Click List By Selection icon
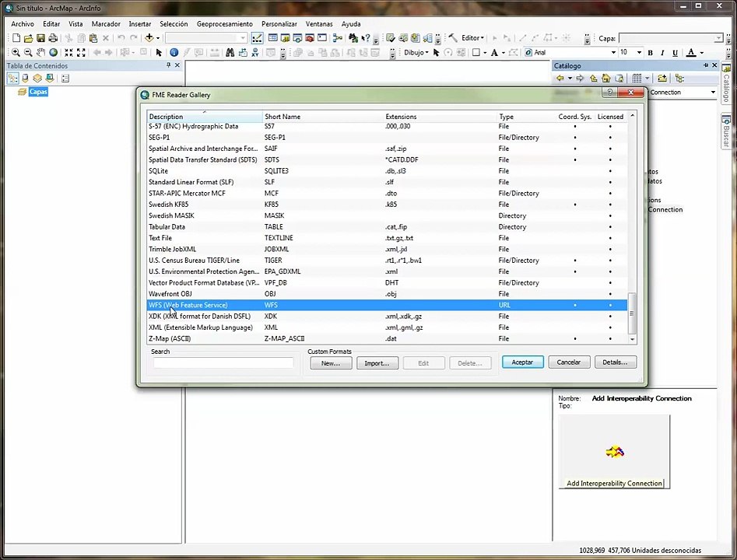The width and height of the screenshot is (737, 560). (49, 79)
